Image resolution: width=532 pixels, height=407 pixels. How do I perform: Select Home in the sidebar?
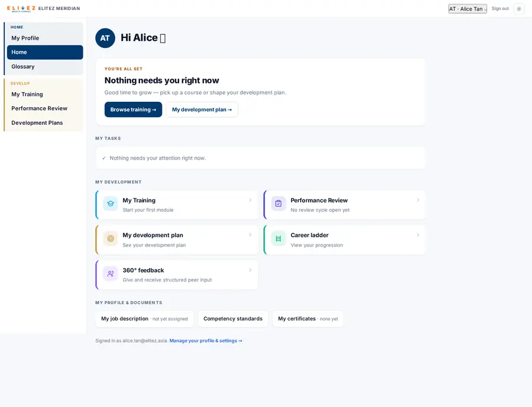point(45,52)
